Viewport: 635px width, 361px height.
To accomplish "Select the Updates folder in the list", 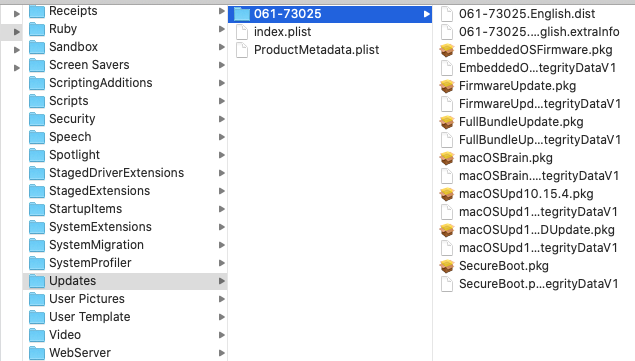I will point(125,281).
